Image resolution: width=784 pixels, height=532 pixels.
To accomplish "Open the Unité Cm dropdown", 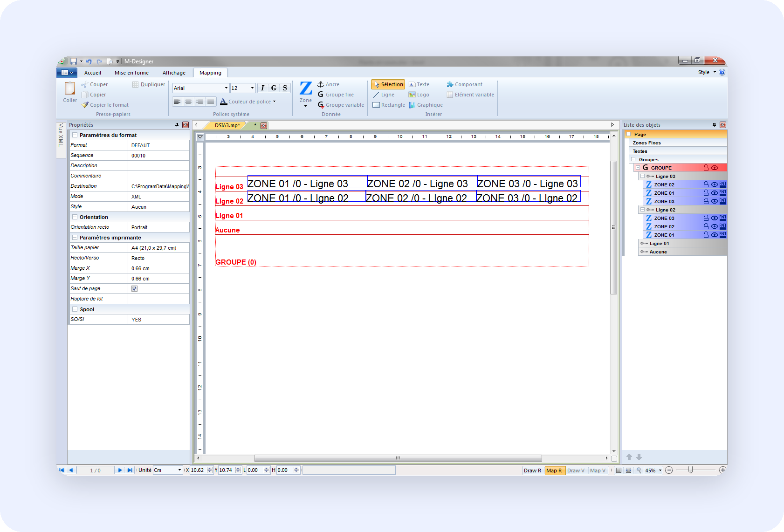I will (x=179, y=470).
